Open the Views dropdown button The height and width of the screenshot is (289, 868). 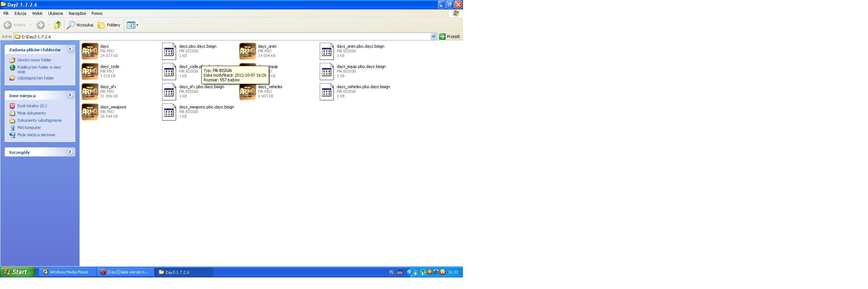click(x=132, y=25)
